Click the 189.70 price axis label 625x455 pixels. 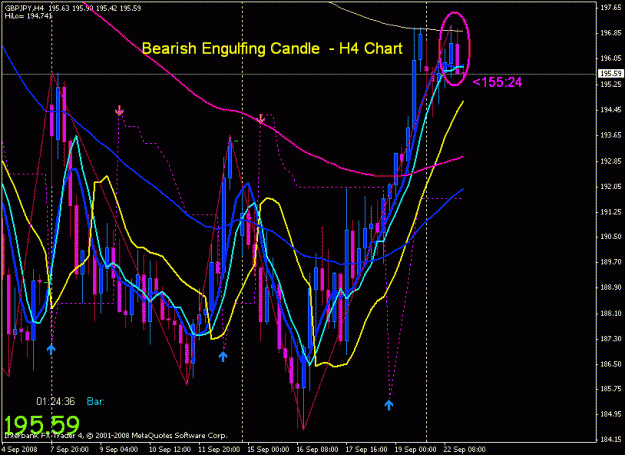(x=611, y=262)
